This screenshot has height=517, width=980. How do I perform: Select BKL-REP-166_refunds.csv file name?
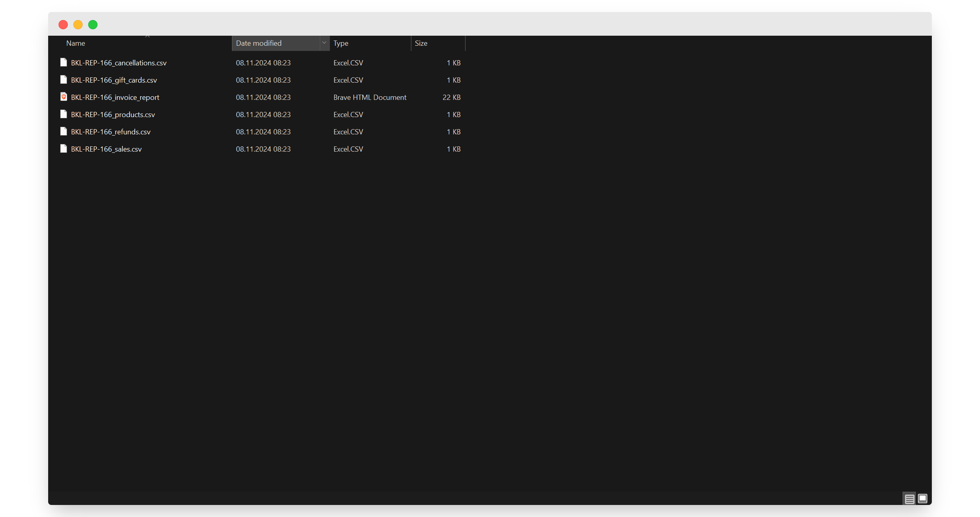pyautogui.click(x=111, y=132)
